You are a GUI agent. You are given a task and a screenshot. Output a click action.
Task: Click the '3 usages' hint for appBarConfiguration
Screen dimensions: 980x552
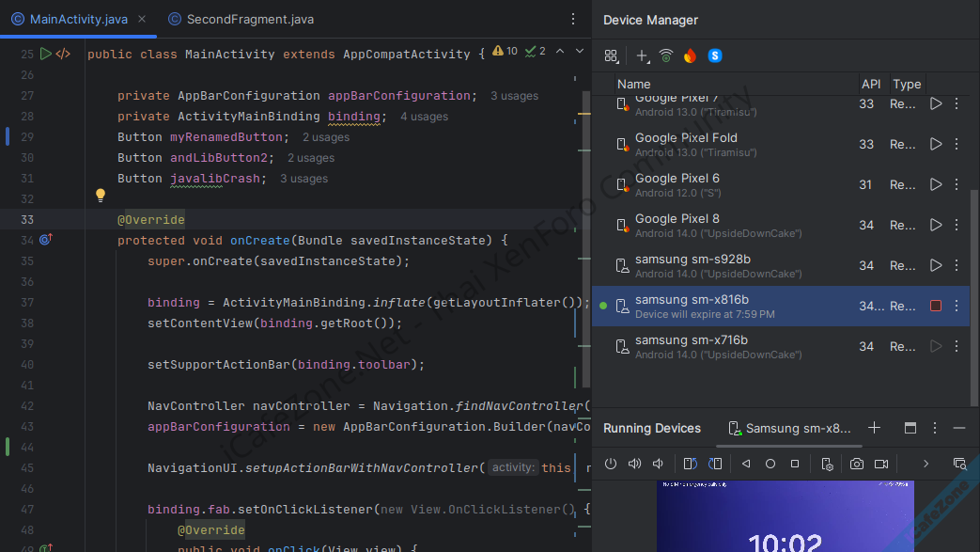point(514,96)
